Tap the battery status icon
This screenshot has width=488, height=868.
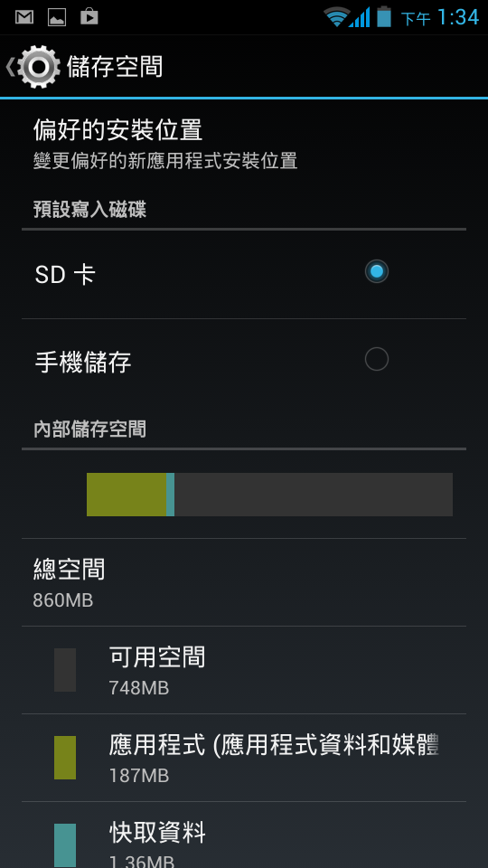pyautogui.click(x=384, y=16)
